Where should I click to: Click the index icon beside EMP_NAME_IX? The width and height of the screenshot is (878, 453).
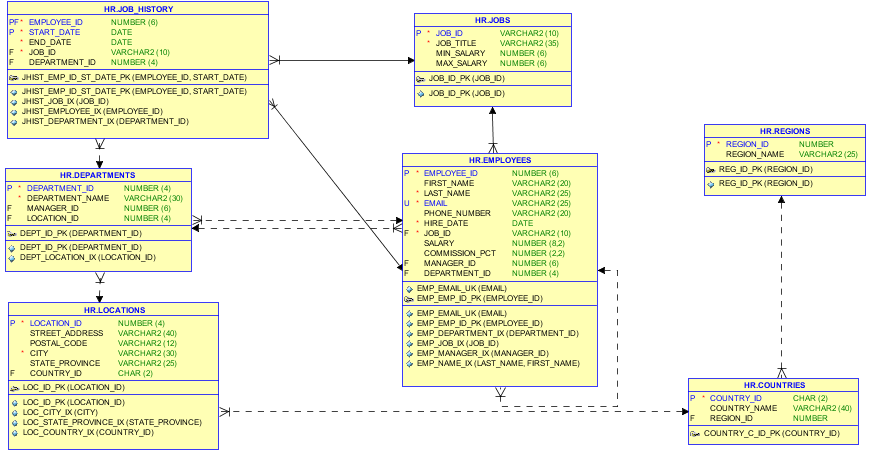click(x=409, y=364)
